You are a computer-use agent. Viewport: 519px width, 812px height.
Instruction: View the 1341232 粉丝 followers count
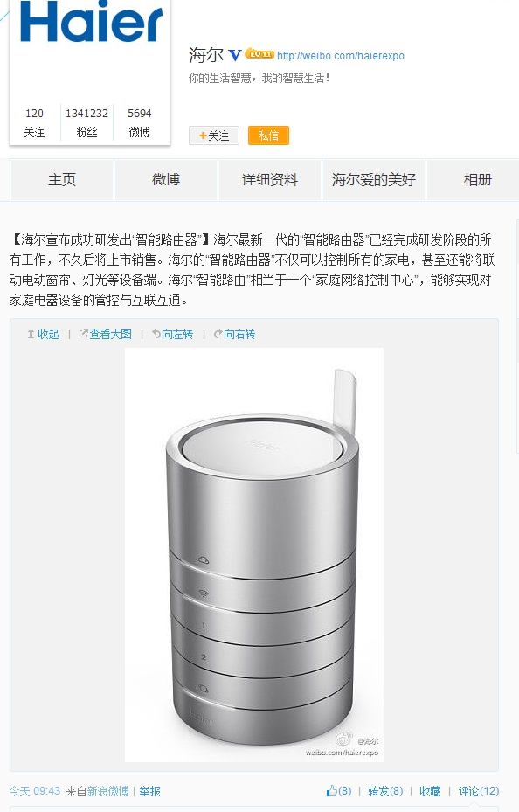pos(86,122)
